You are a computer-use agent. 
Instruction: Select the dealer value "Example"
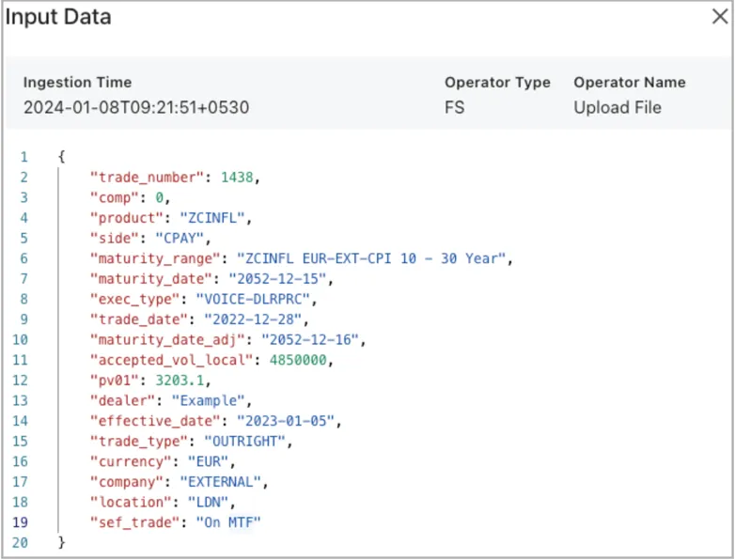[x=208, y=400]
